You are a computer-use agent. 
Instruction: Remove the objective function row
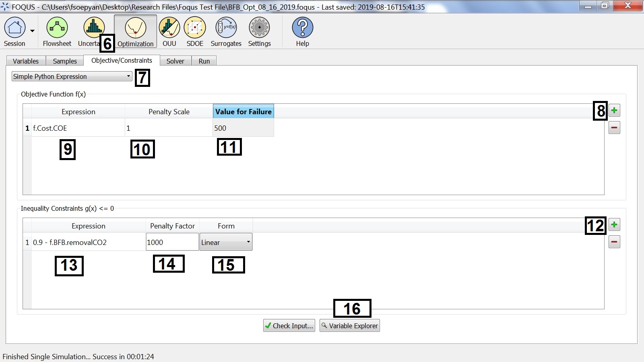pos(614,128)
